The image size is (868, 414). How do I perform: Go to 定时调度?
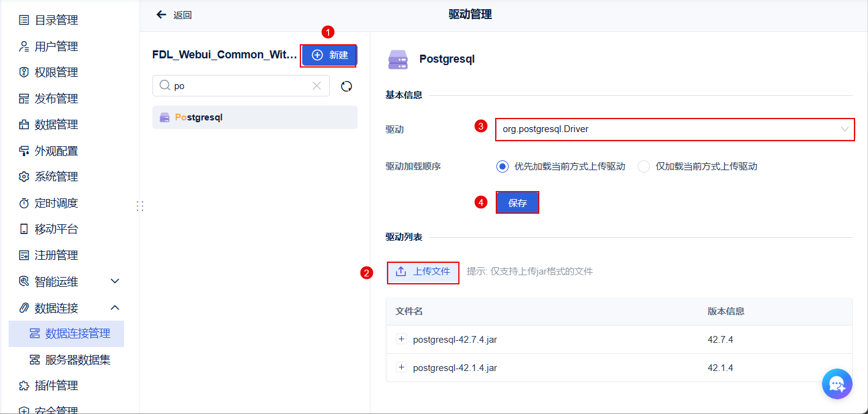[56, 203]
